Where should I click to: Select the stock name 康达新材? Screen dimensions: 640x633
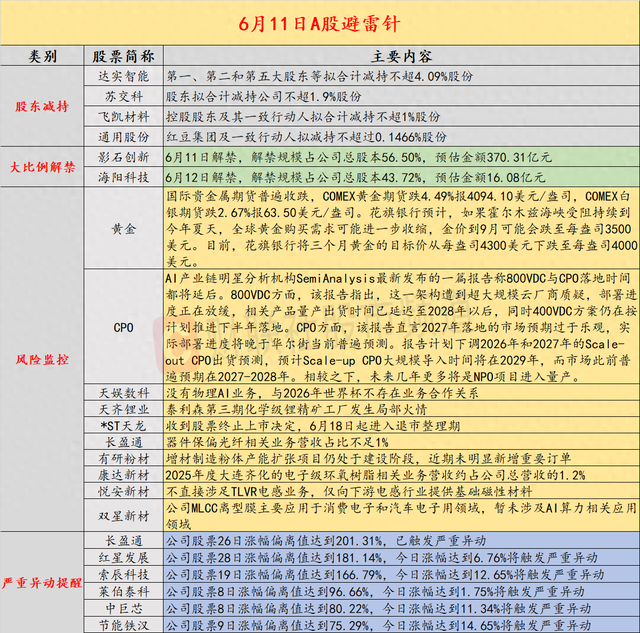pos(123,475)
